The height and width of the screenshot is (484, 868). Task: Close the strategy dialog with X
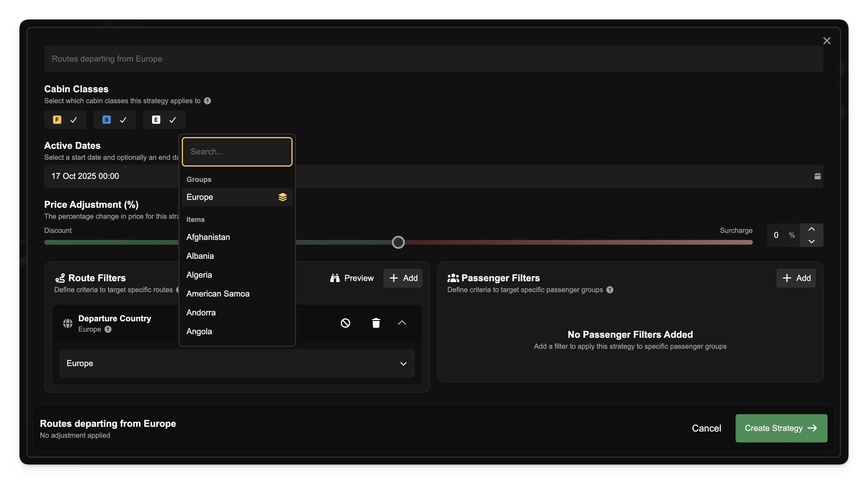(826, 41)
